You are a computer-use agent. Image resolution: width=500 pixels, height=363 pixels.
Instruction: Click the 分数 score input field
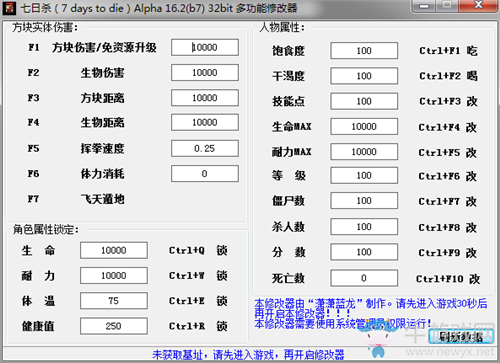(x=364, y=252)
